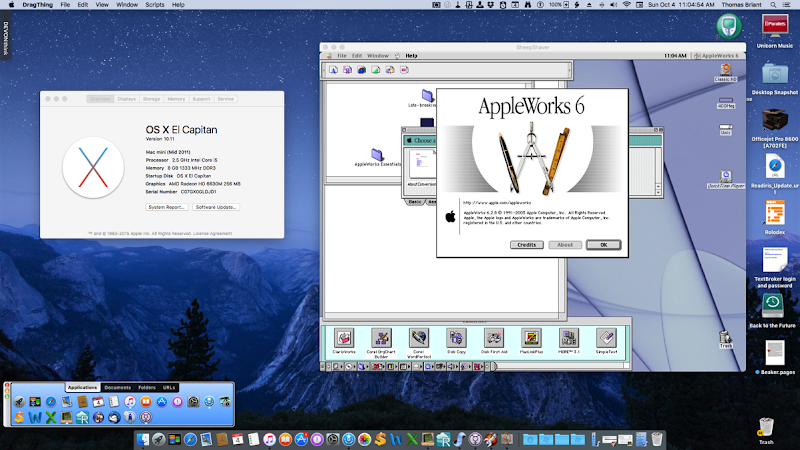
Task: Click the Software Update button
Action: click(x=216, y=207)
